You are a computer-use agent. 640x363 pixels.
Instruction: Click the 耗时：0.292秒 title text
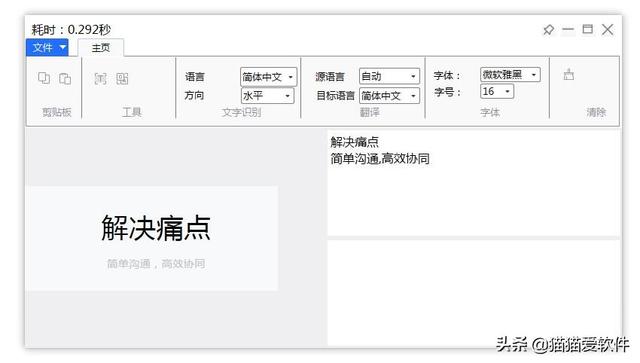tap(71, 29)
